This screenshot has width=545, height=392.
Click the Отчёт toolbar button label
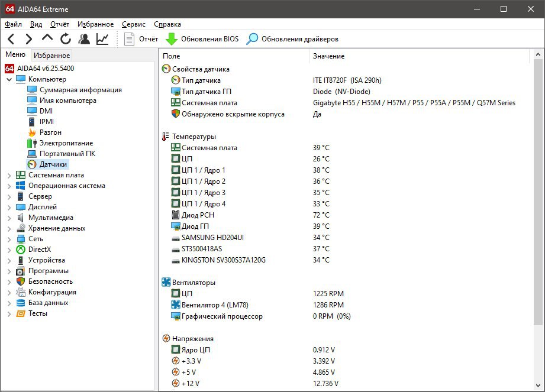(149, 39)
